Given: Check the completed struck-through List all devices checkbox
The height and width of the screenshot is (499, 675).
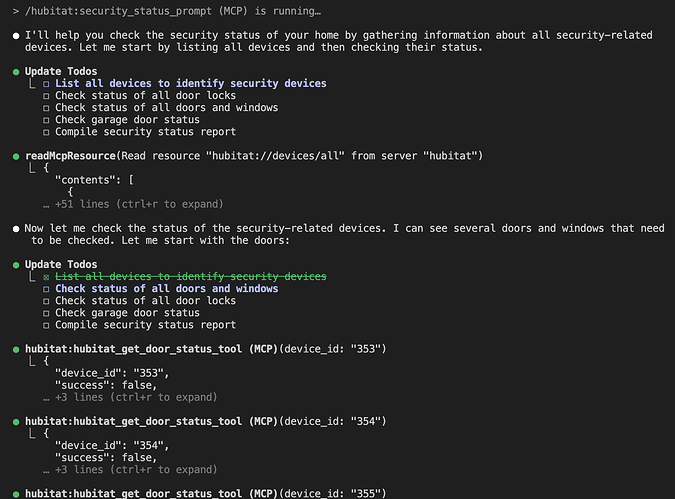Looking at the screenshot, I should 46,277.
